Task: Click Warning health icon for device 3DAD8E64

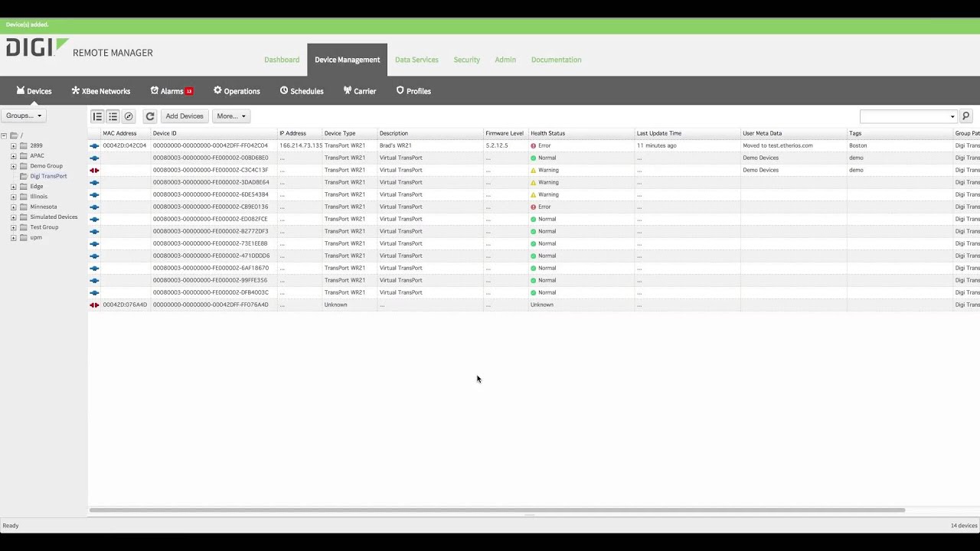Action: (x=534, y=182)
